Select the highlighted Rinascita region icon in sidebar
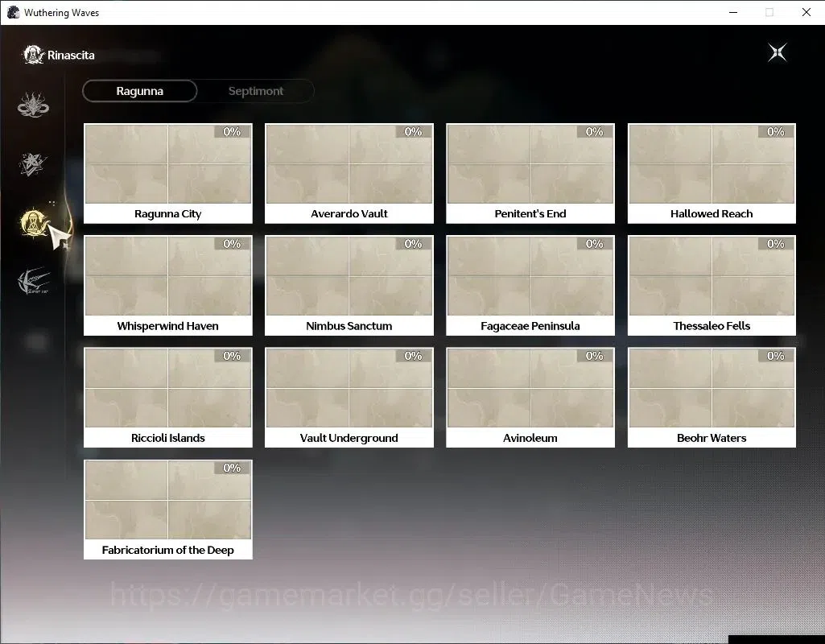This screenshot has height=644, width=825. pyautogui.click(x=34, y=223)
